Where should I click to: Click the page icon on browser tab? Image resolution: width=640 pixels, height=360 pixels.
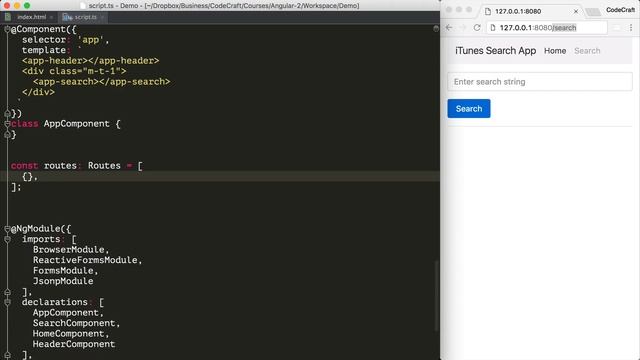pyautogui.click(x=488, y=11)
